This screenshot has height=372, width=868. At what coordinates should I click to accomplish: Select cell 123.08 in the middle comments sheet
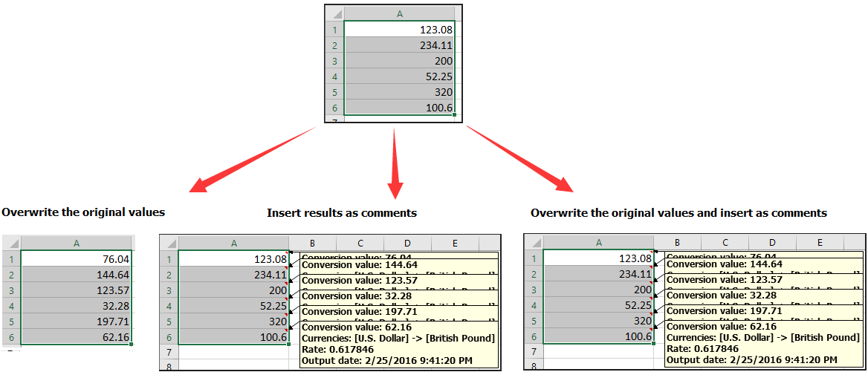(233, 258)
